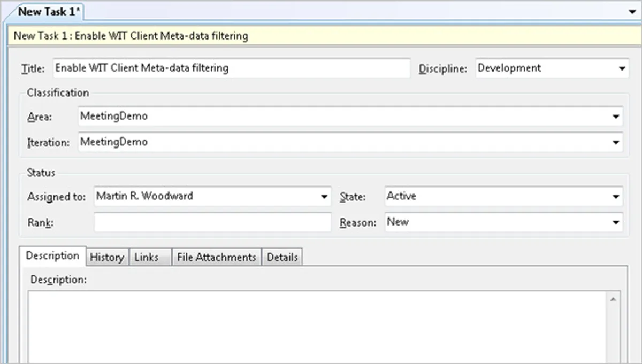Switch to the Description tab

pyautogui.click(x=52, y=255)
